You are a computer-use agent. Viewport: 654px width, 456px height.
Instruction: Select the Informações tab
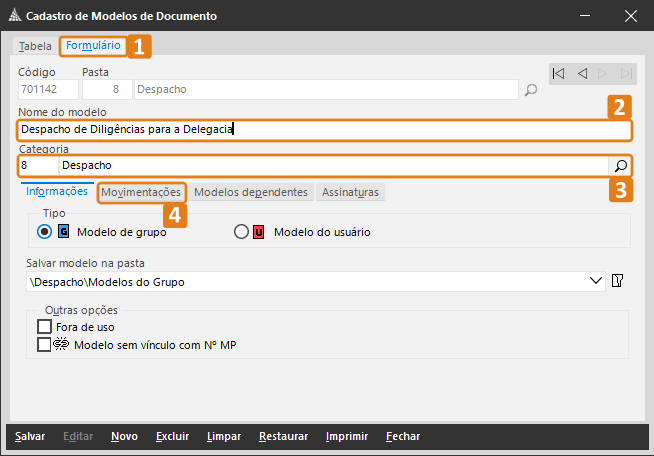[x=57, y=191]
